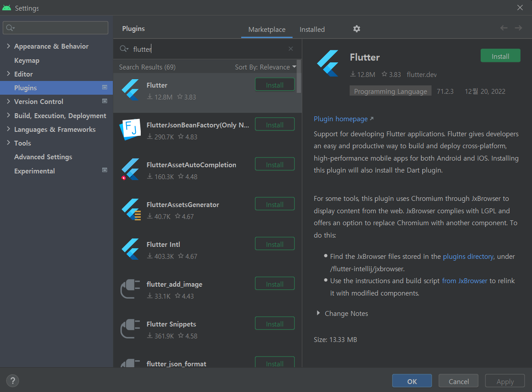This screenshot has width=532, height=392.
Task: Click the results list scrollbar thumb
Action: point(299,76)
